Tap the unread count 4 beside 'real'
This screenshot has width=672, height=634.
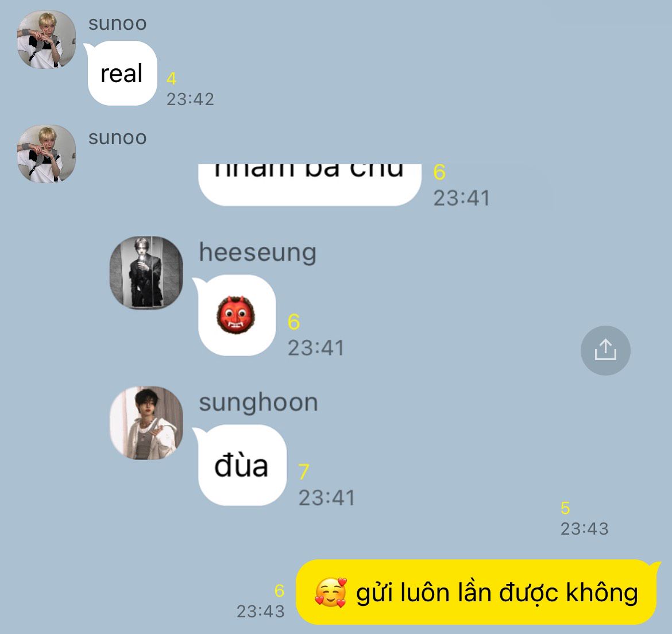(171, 79)
